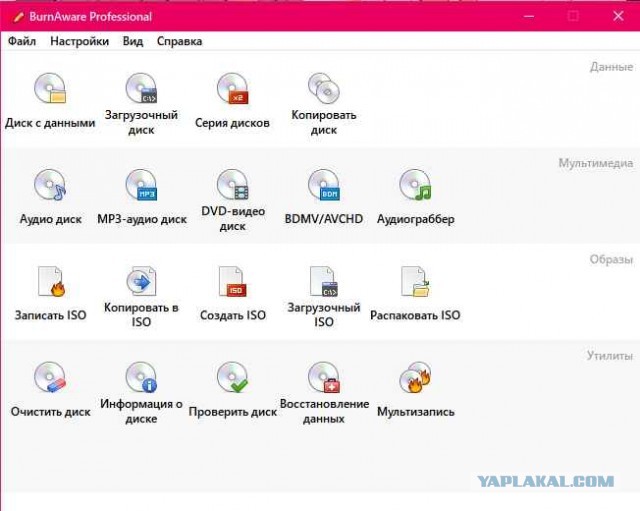640x511 pixels.
Task: Open Восстановление данных tool
Action: [x=324, y=393]
